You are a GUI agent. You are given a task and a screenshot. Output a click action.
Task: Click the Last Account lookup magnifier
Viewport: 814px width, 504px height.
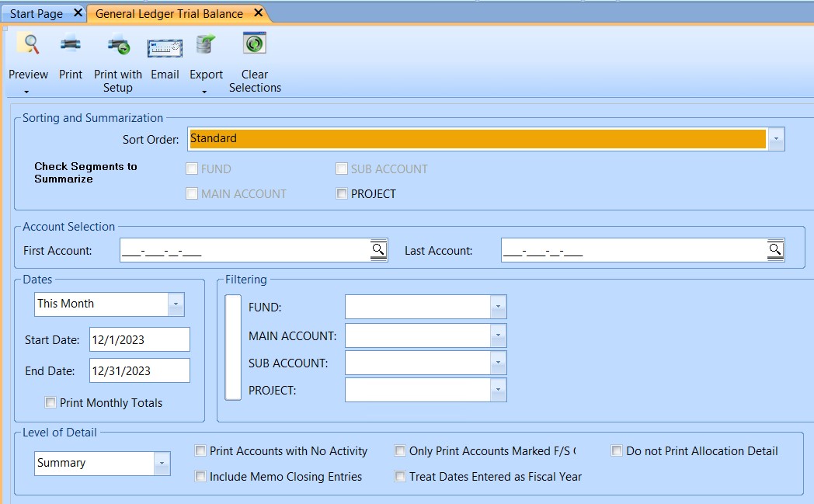tap(775, 249)
